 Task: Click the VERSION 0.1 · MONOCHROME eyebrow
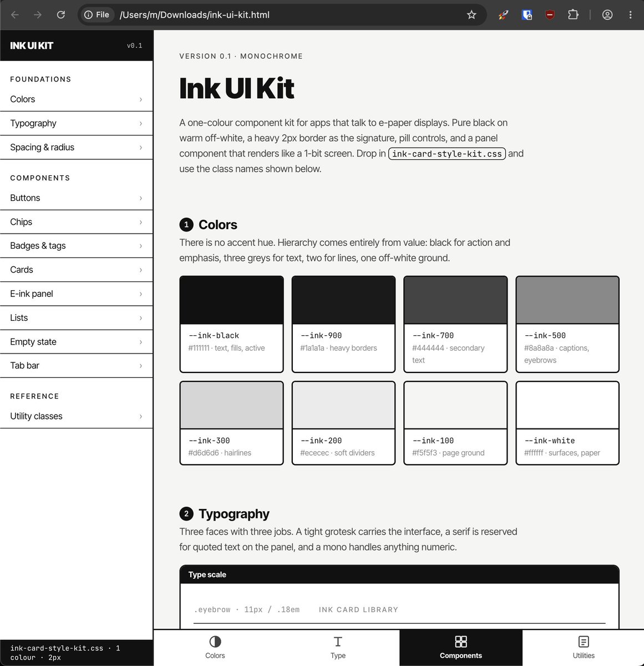pos(241,56)
